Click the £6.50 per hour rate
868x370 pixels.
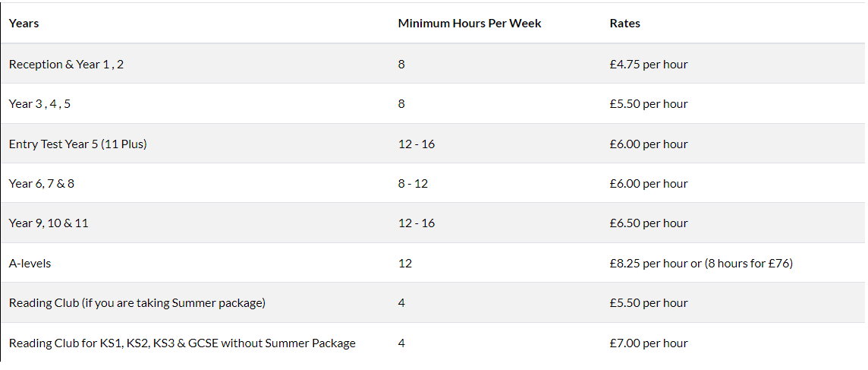coord(648,223)
